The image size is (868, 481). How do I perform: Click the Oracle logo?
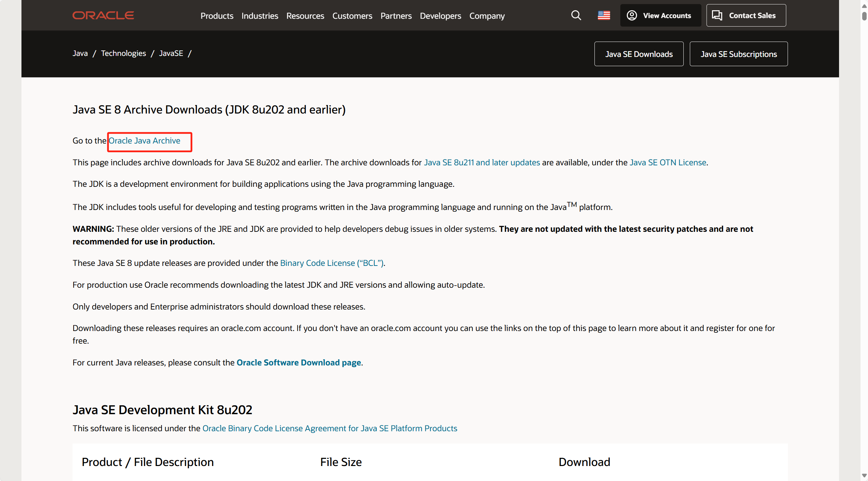[x=103, y=15]
